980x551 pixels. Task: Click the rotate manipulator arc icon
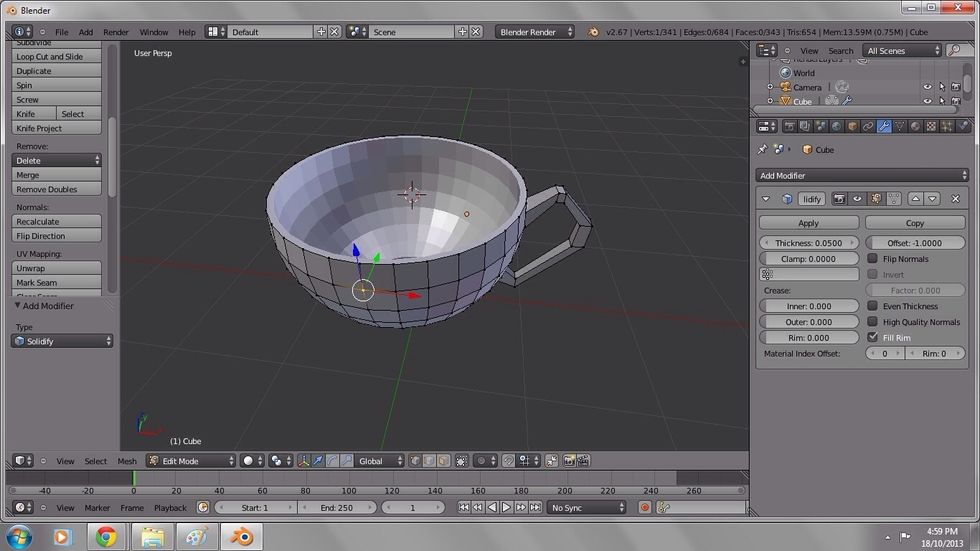(332, 461)
